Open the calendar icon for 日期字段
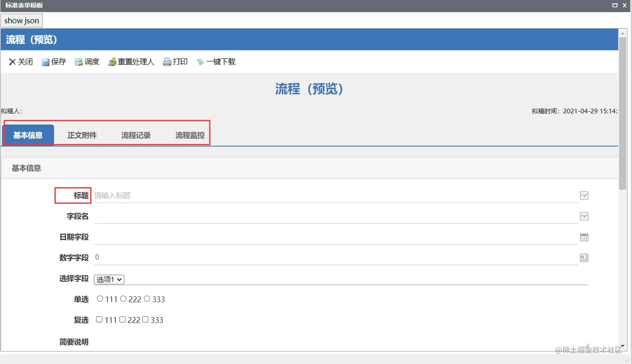Viewport: 632px width, 364px height. click(x=584, y=237)
